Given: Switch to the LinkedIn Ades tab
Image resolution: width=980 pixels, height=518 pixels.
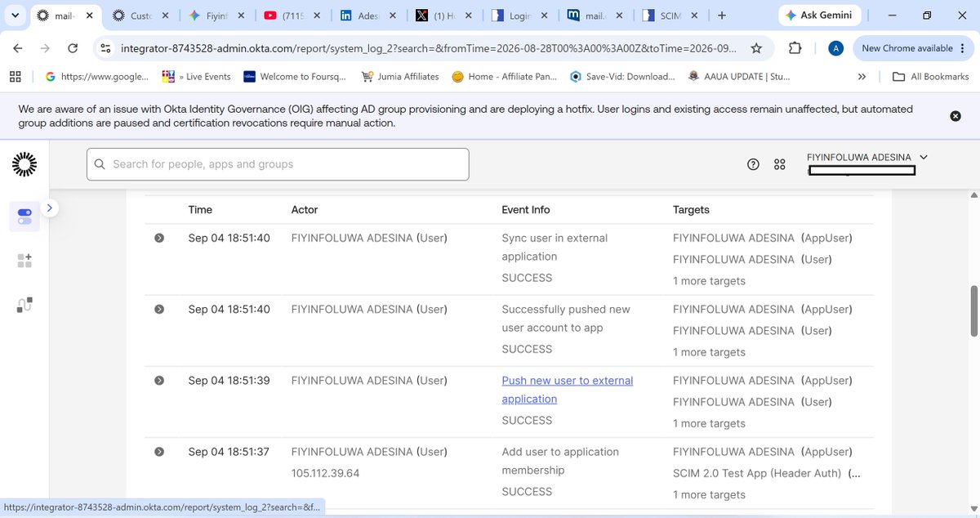Looking at the screenshot, I should [x=367, y=16].
